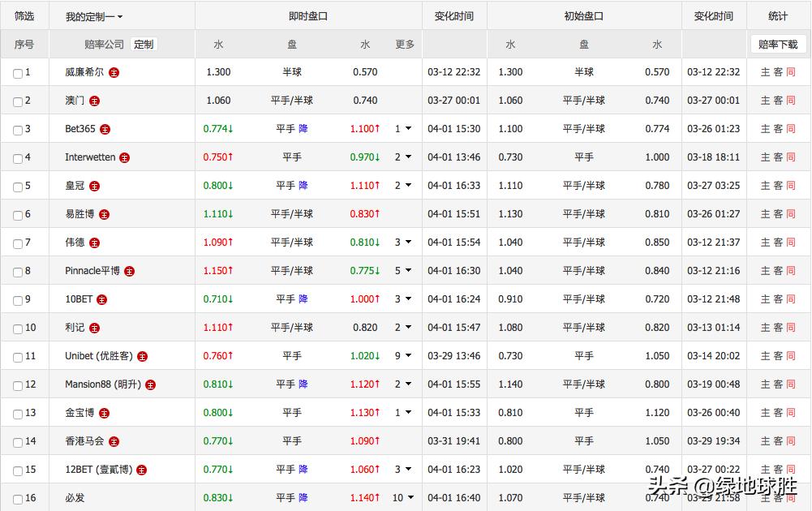Click 必发 company name

[x=75, y=498]
